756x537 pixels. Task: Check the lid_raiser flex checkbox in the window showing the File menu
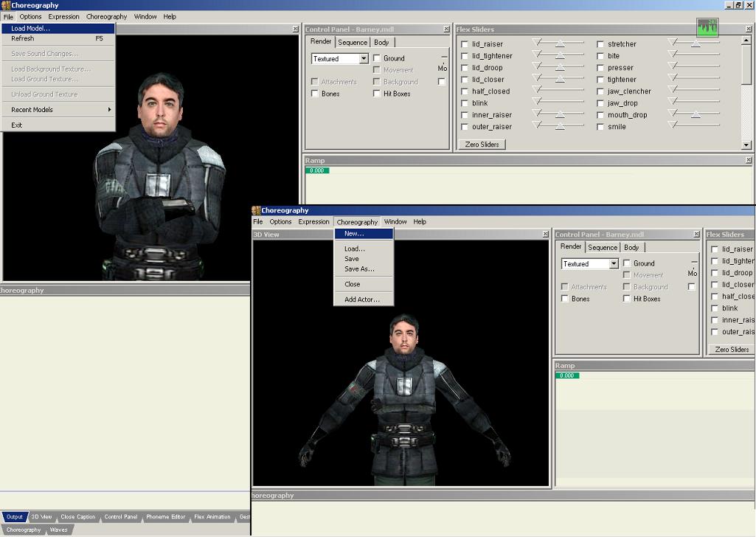(465, 44)
